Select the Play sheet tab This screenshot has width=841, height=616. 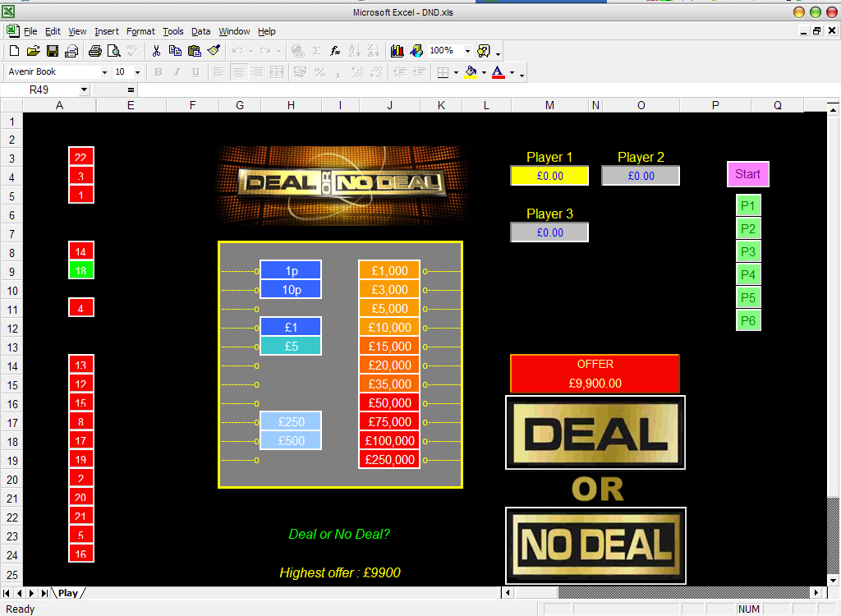(x=68, y=593)
